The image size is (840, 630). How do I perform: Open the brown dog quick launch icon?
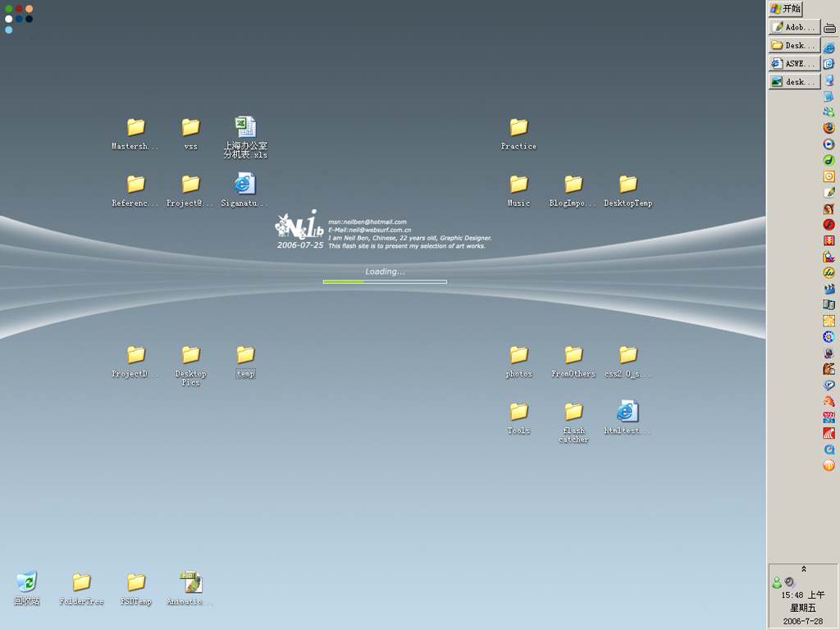coord(829,369)
